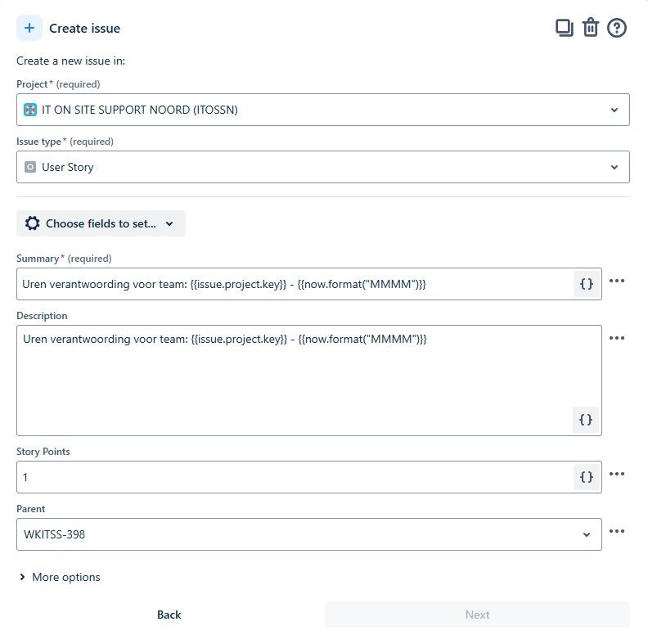The height and width of the screenshot is (644, 648).
Task: Open more options menu for Description
Action: (x=617, y=338)
